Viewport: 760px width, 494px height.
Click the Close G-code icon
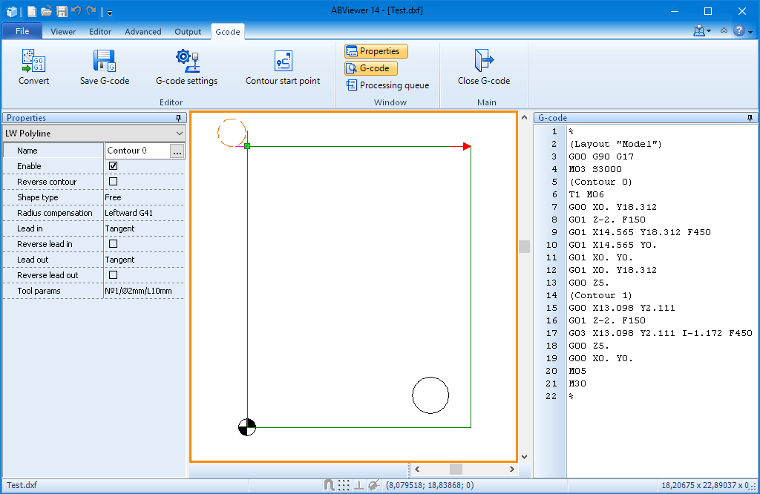pyautogui.click(x=483, y=61)
